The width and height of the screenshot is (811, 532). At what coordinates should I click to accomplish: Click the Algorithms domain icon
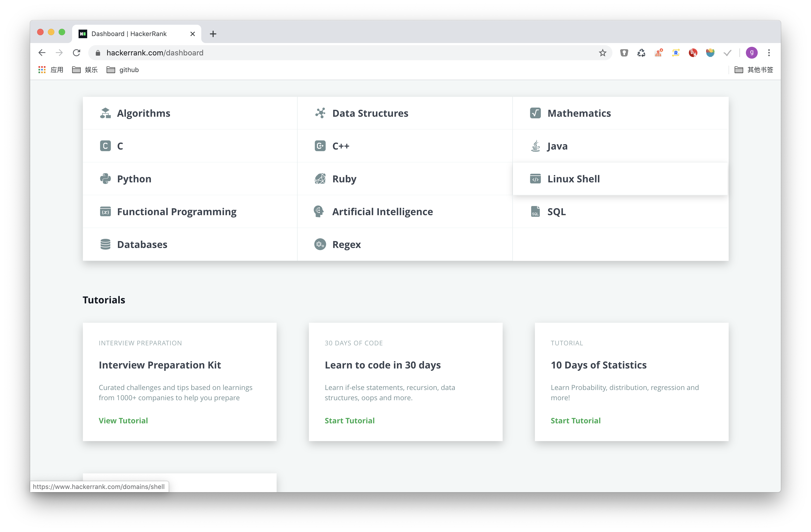[x=105, y=113]
